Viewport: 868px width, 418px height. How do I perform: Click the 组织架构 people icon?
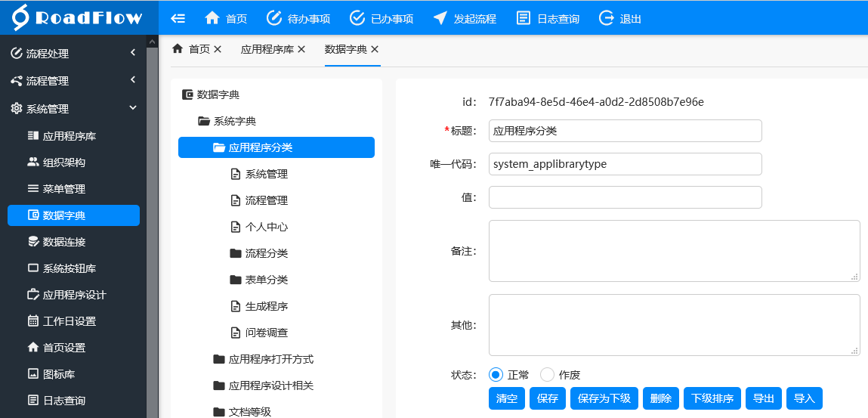click(x=33, y=163)
